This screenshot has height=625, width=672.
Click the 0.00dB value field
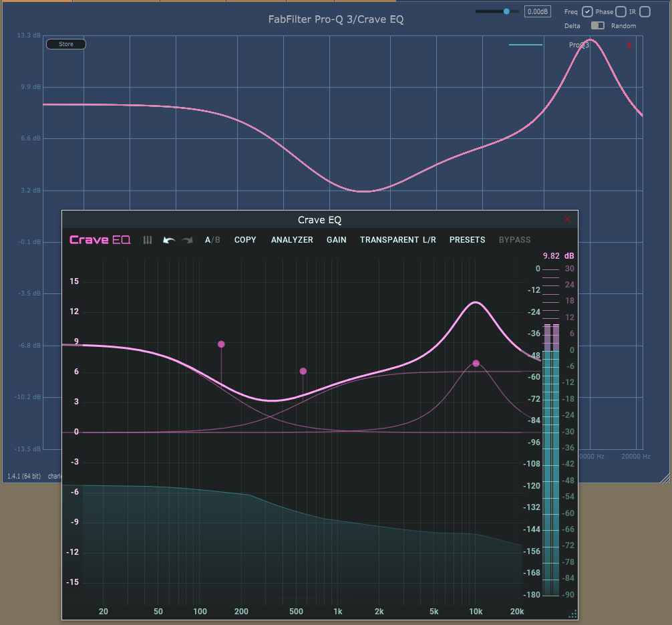pos(538,11)
